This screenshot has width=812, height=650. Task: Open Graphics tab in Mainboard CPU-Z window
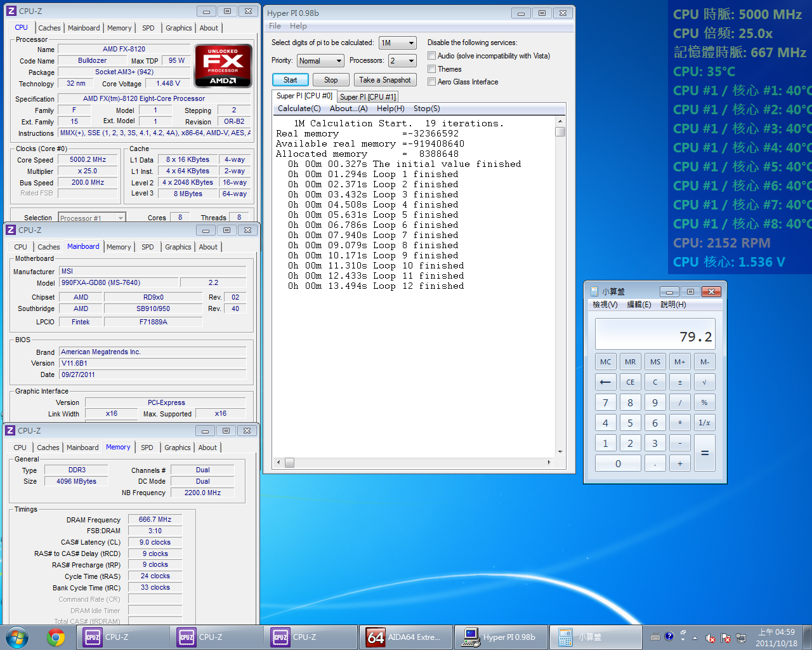[x=178, y=247]
